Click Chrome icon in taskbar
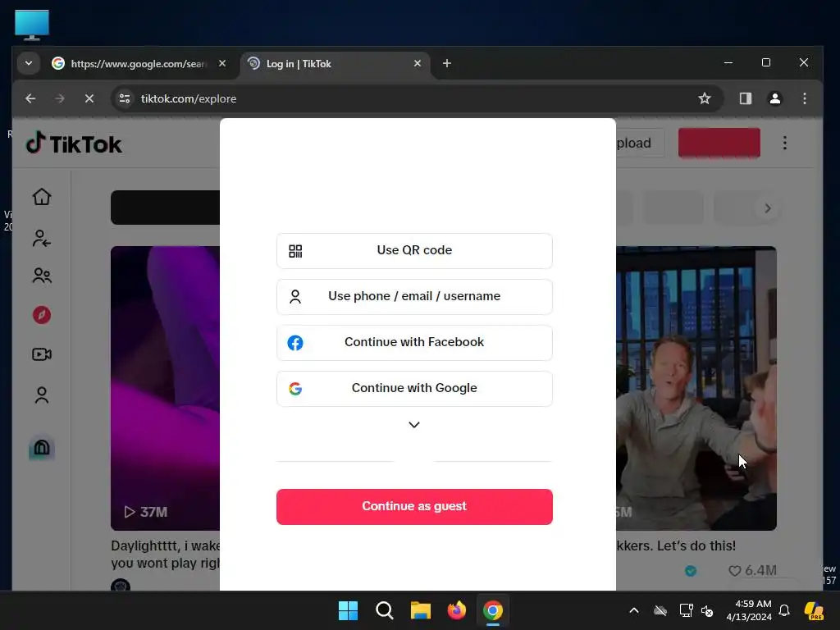Image resolution: width=840 pixels, height=630 pixels. (x=493, y=610)
